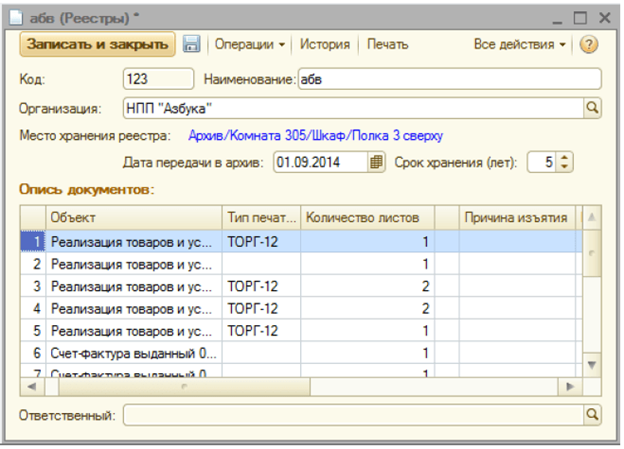Viewport: 624px width, 449px height.
Task: Select row 3 in the documents table
Action: (130, 286)
